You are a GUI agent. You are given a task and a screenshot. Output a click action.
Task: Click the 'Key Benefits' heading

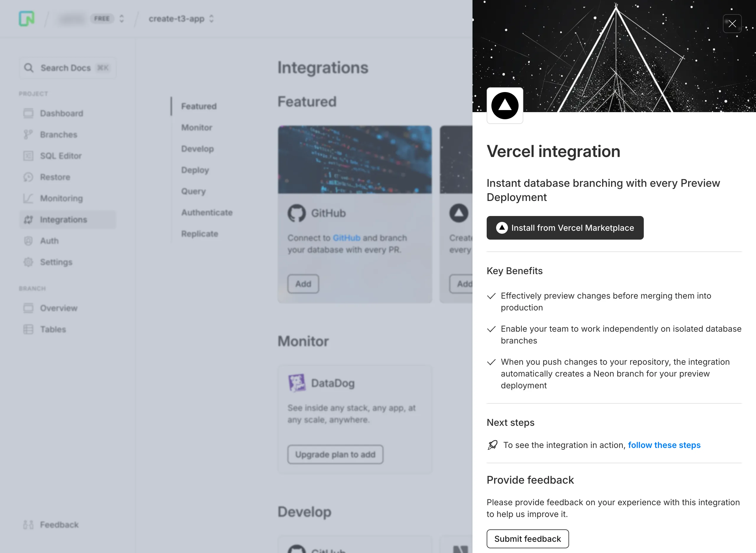point(514,271)
